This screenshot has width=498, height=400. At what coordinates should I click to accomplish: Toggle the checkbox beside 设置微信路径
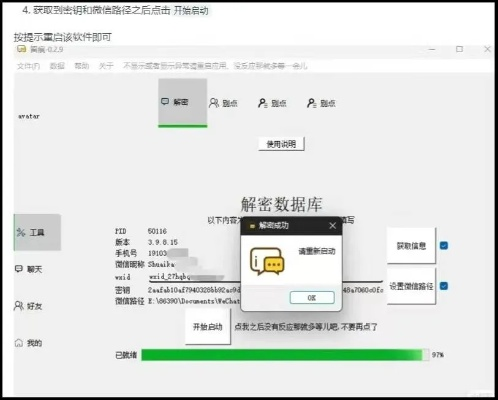pos(444,286)
